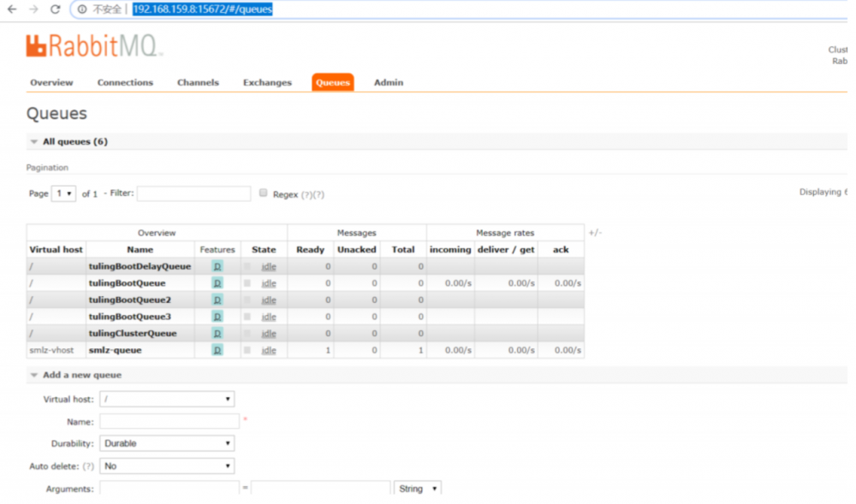This screenshot has height=504, width=856.
Task: Collapse the All queues section
Action: 33,141
